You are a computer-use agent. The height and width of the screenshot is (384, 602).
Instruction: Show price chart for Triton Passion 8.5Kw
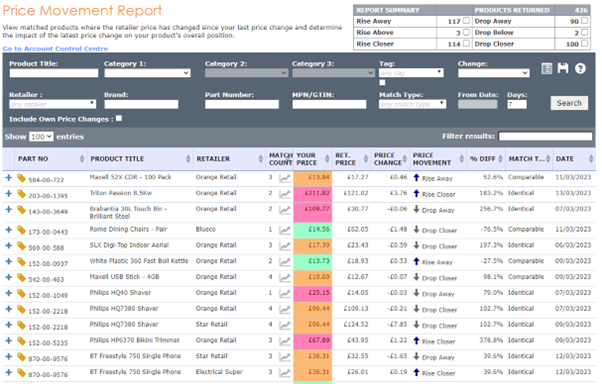point(284,194)
